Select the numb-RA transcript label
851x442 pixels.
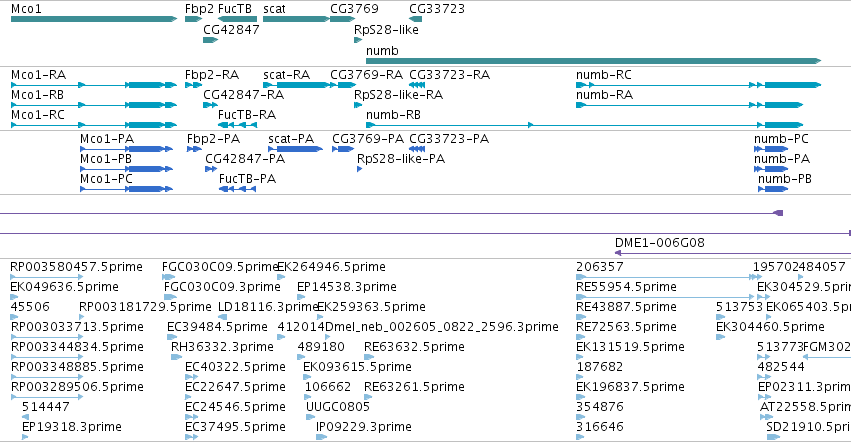pyautogui.click(x=605, y=94)
